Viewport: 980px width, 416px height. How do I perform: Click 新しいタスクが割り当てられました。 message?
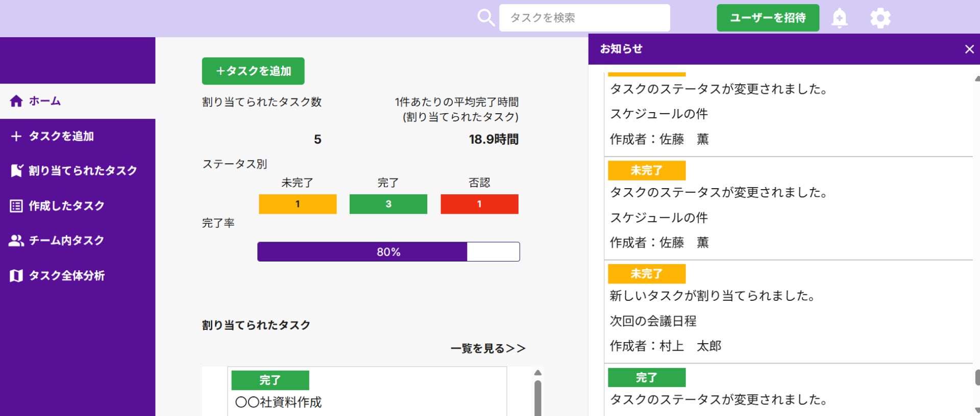713,296
